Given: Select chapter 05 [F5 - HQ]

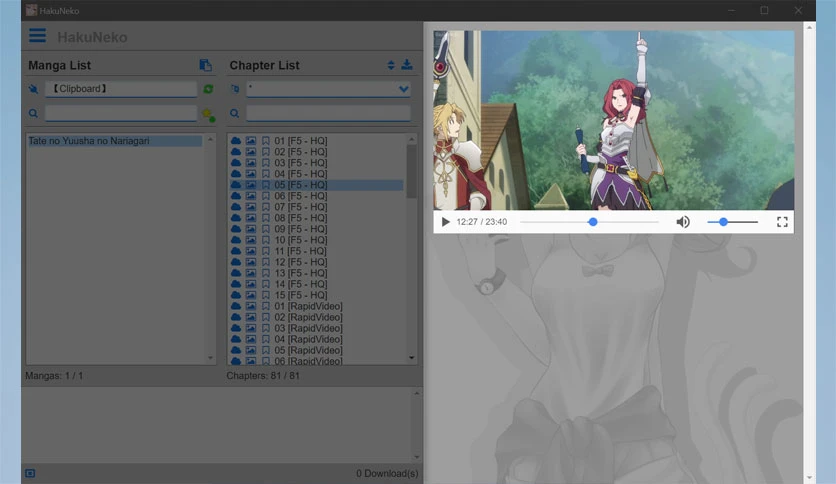Looking at the screenshot, I should click(317, 185).
